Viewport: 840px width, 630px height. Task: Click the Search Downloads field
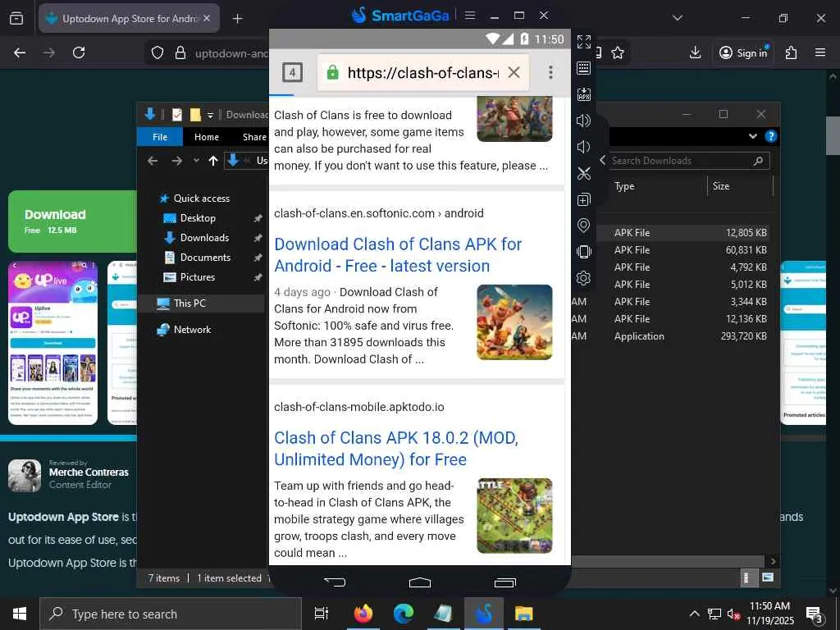pyautogui.click(x=688, y=161)
